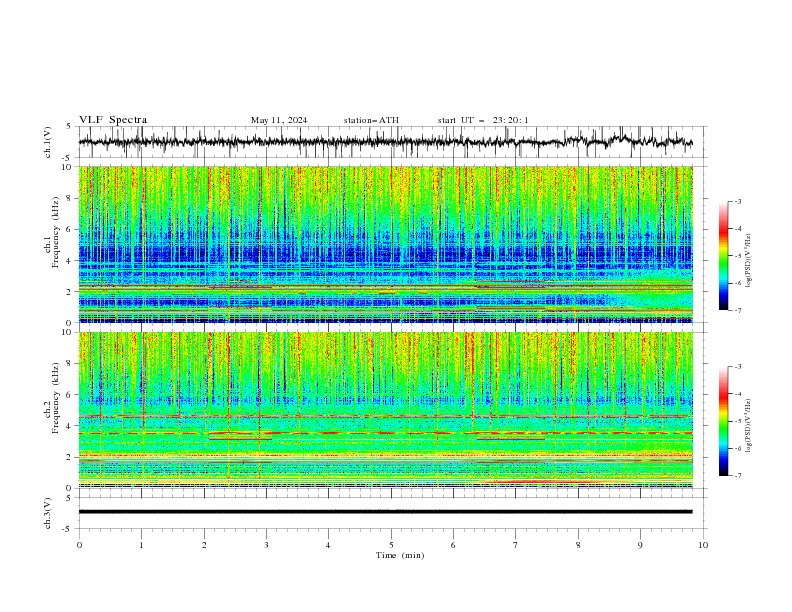Click the flat ch.3 black signal line
Viewport: 792px width, 612px height.
pyautogui.click(x=385, y=512)
